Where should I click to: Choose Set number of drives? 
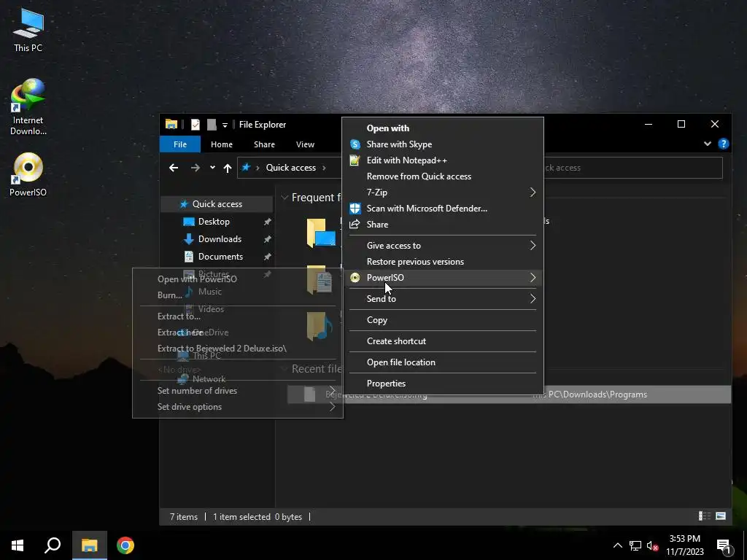click(x=238, y=391)
